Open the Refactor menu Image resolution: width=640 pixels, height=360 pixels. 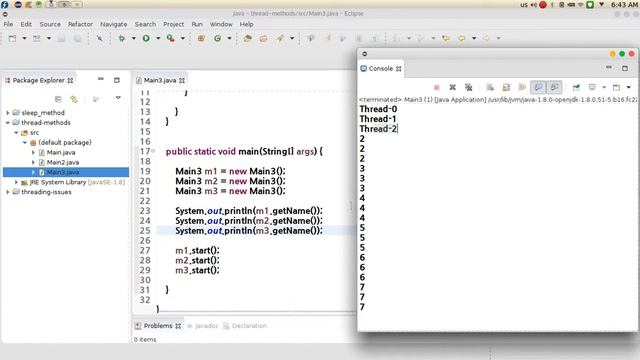tap(80, 24)
